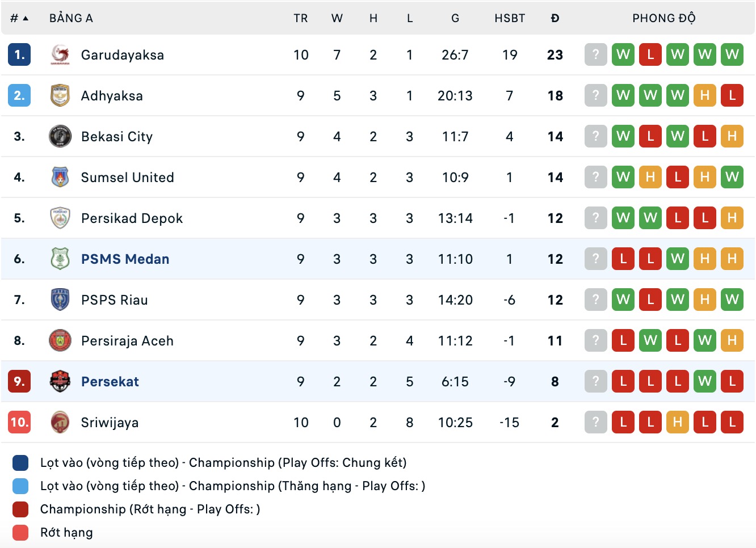756x548 pixels.
Task: Sort table by the # rank arrow
Action: [x=25, y=19]
